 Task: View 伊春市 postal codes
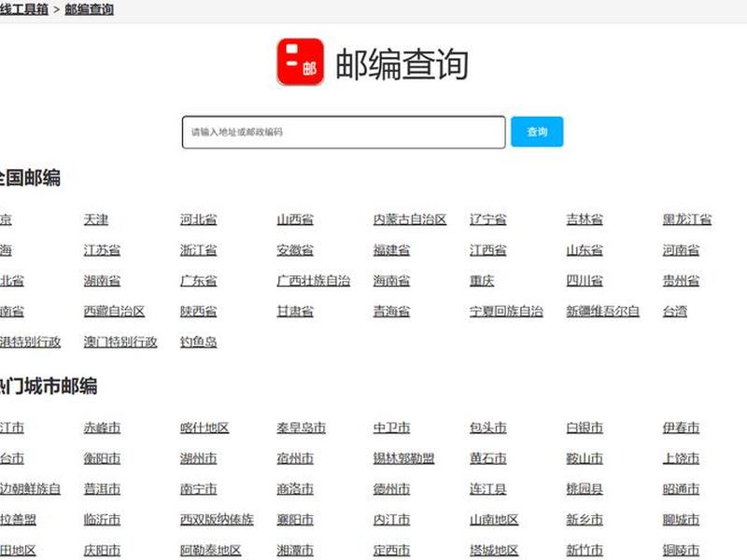[681, 427]
